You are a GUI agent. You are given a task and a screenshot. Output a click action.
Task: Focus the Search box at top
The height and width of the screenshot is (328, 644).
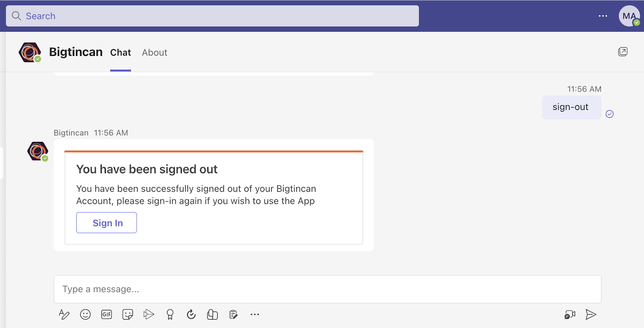pyautogui.click(x=213, y=16)
